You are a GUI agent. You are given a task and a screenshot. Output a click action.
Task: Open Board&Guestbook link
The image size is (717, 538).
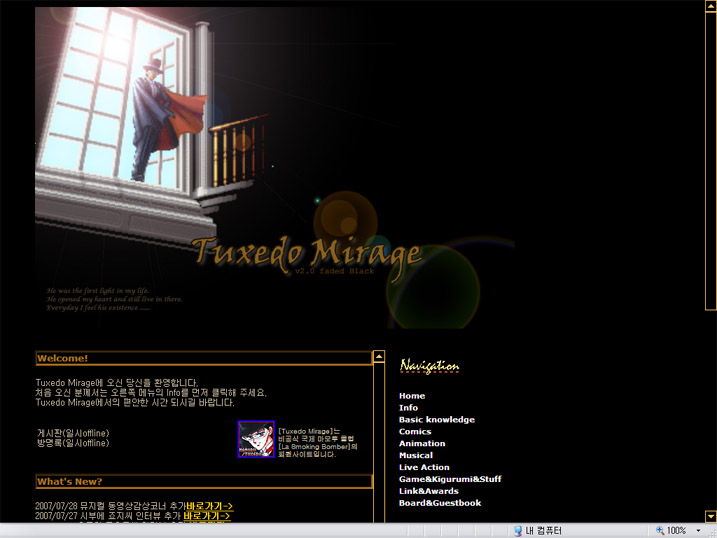(x=439, y=503)
